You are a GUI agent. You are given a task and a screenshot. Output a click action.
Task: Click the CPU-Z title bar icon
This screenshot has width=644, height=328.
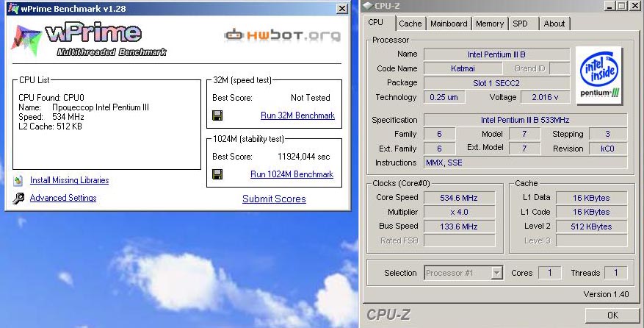368,6
